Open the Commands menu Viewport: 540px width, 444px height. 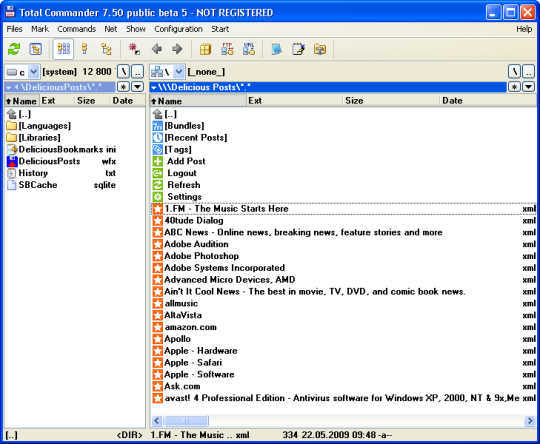point(76,29)
